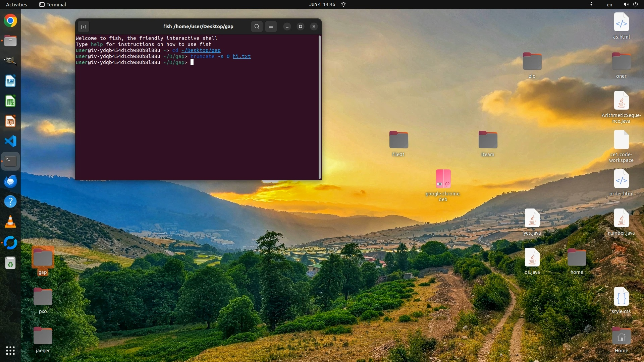Open Show Applications grid button
This screenshot has height=362, width=644.
pos(10,351)
